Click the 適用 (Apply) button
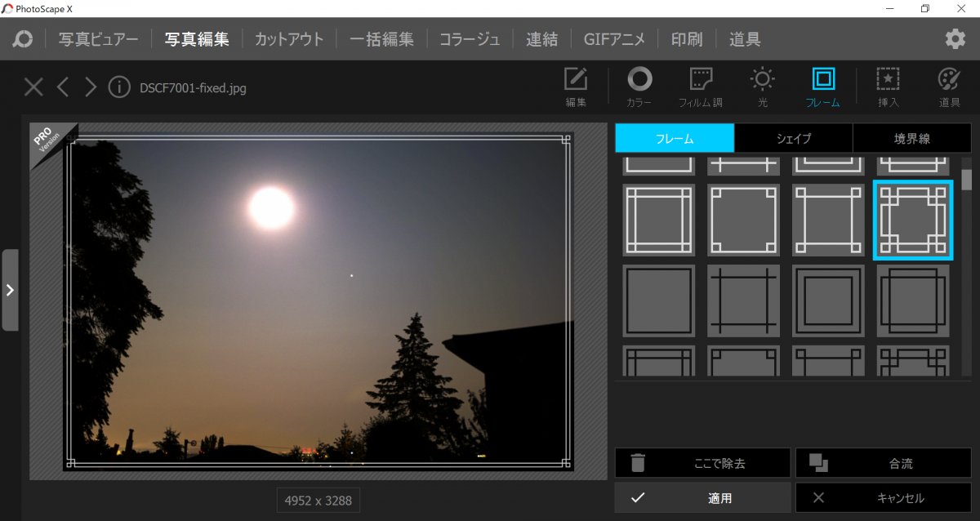The height and width of the screenshot is (521, 980). coord(702,497)
